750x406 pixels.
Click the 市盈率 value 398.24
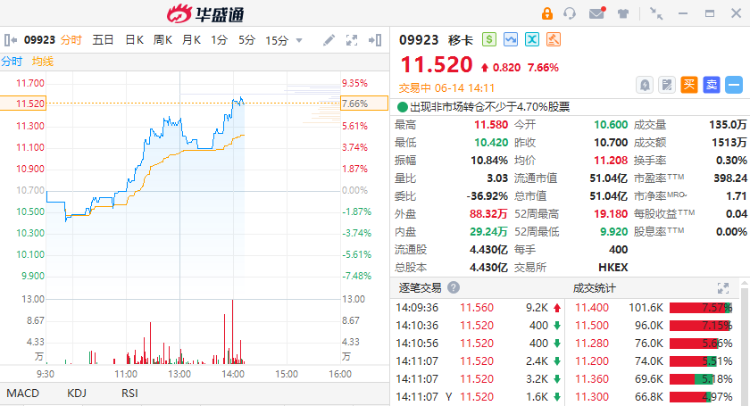[x=730, y=178]
